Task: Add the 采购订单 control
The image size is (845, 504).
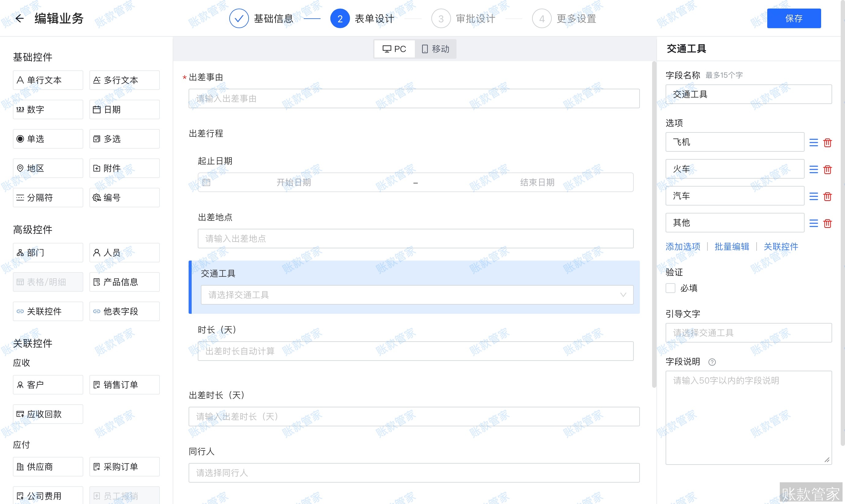Action: 124,466
